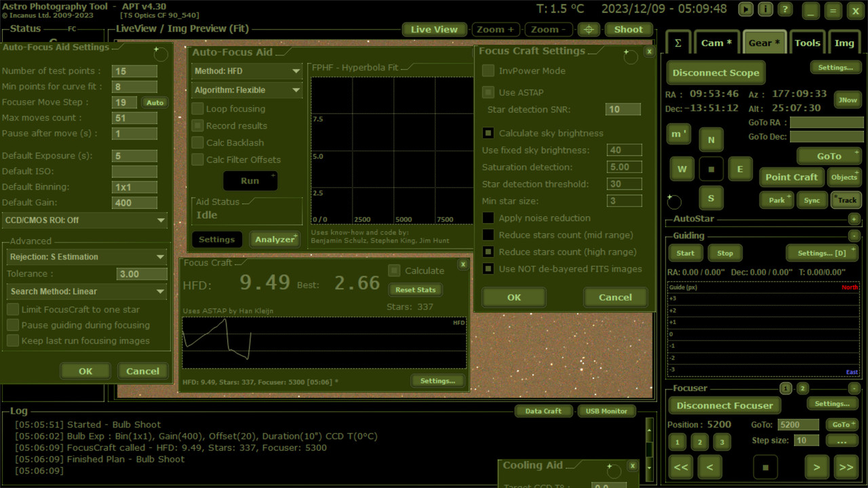Screen dimensions: 868x488
Task: Switch to the Img tab
Action: click(844, 43)
